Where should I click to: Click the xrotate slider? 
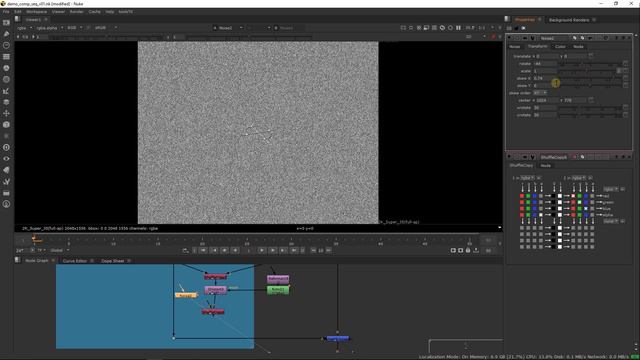click(590, 108)
